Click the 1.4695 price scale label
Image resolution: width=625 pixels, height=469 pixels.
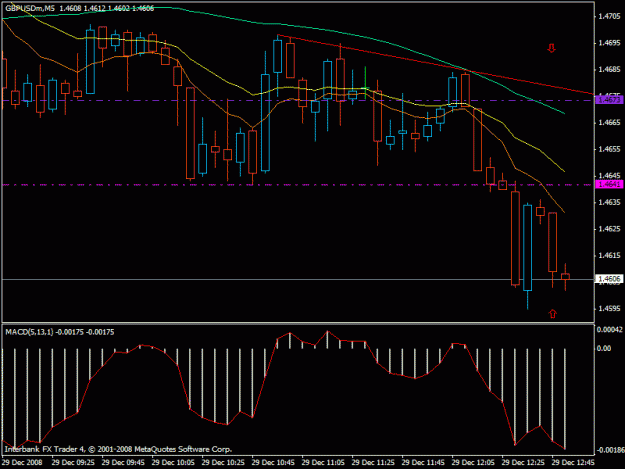tap(609, 43)
